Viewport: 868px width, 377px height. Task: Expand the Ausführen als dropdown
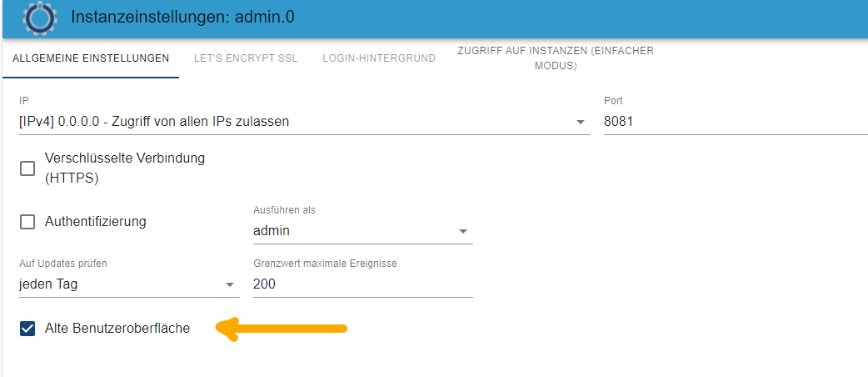pos(363,231)
